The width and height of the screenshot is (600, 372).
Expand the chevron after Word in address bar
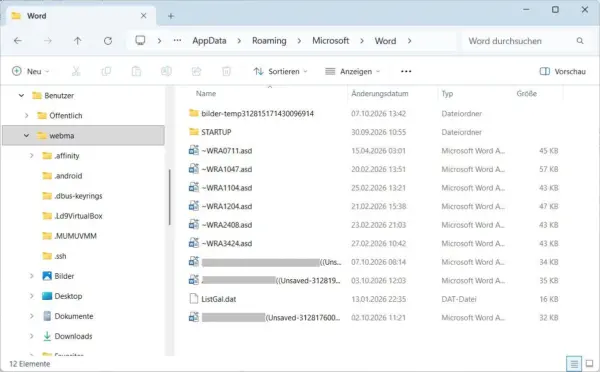pyautogui.click(x=409, y=41)
